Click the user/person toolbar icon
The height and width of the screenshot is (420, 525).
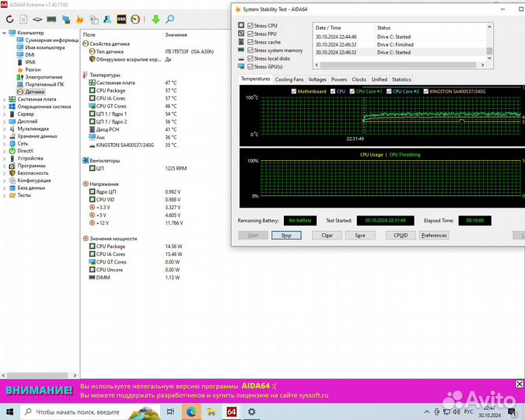(107, 19)
